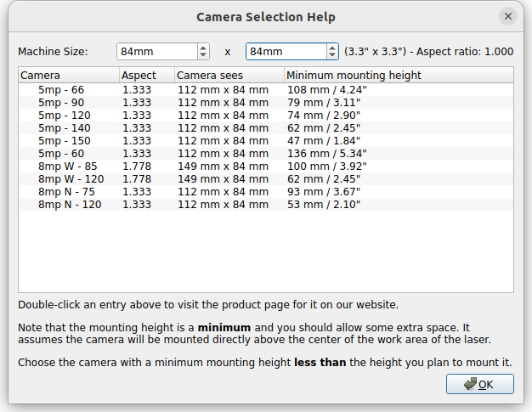Select the 5mp - 90 camera entry

(266, 103)
